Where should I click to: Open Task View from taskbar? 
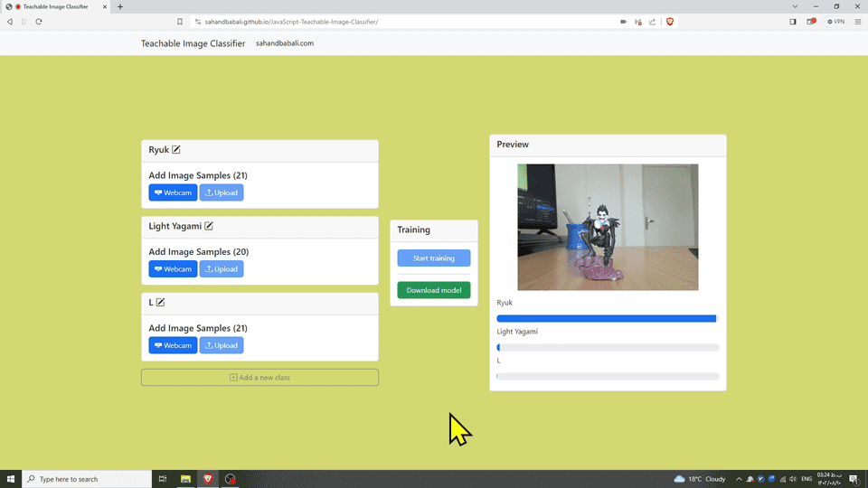163,479
